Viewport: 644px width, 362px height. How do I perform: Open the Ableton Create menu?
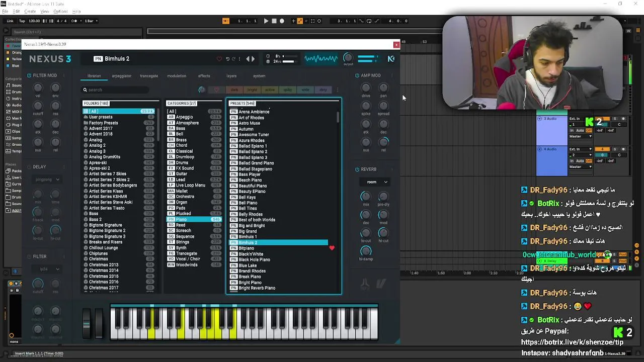pos(30,11)
